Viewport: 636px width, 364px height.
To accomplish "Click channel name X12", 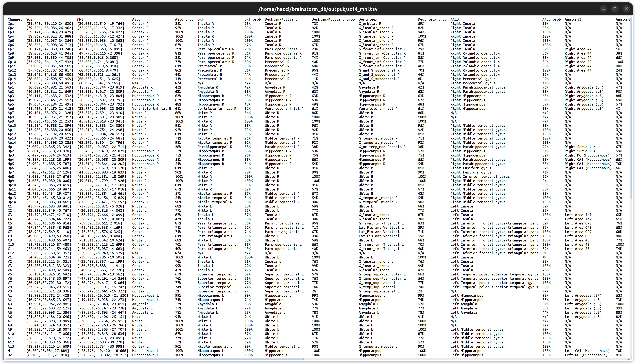I will click(11, 253).
